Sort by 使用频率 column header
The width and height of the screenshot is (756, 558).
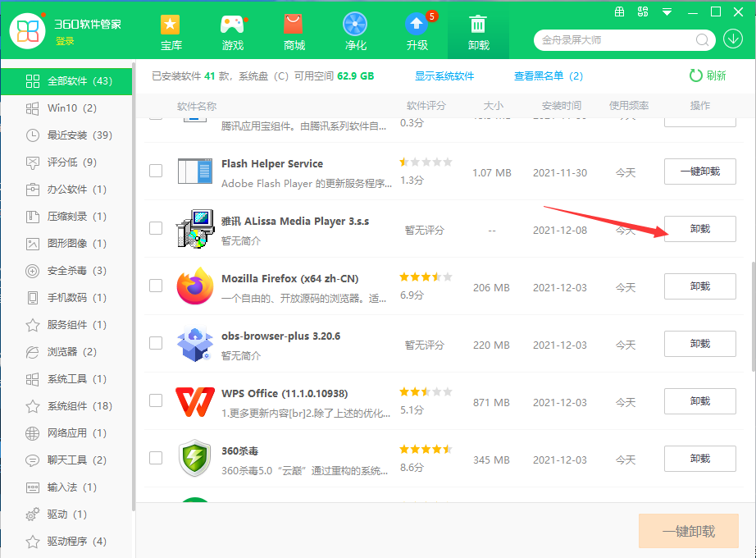(629, 106)
